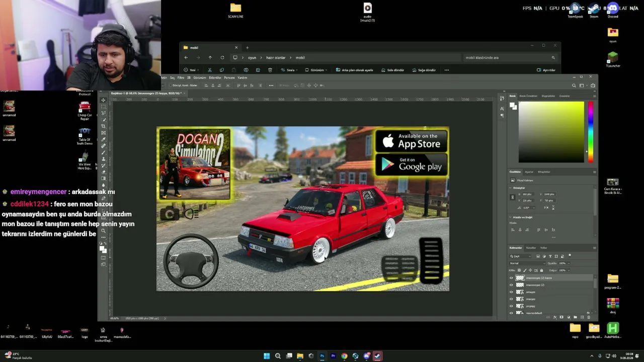
Task: Click 'Sola döndür' in File Explorer
Action: [392, 70]
